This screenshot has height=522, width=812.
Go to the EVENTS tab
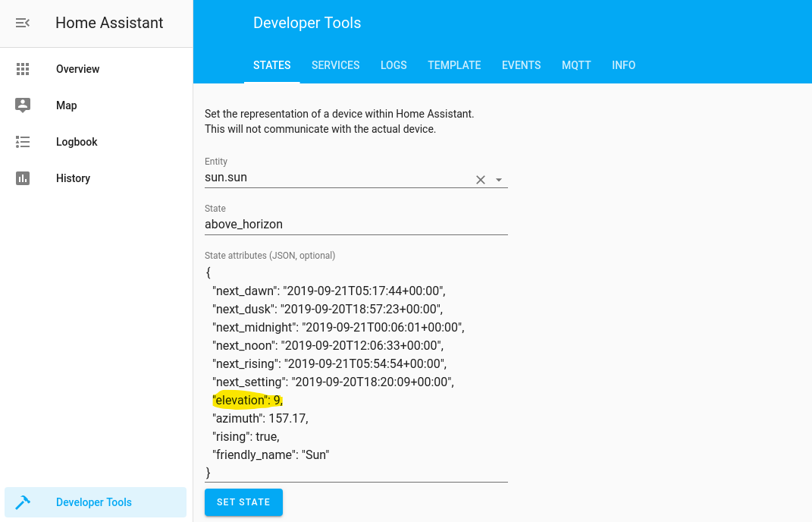521,65
